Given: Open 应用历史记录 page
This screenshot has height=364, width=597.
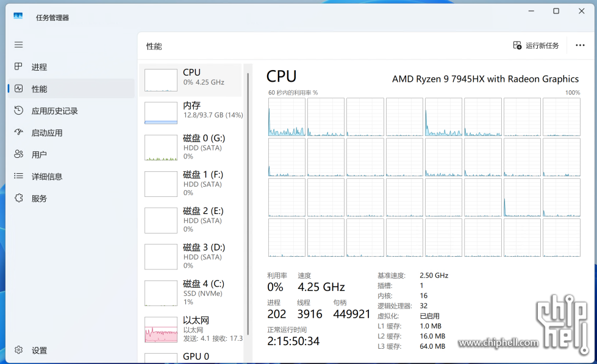Looking at the screenshot, I should click(x=71, y=111).
